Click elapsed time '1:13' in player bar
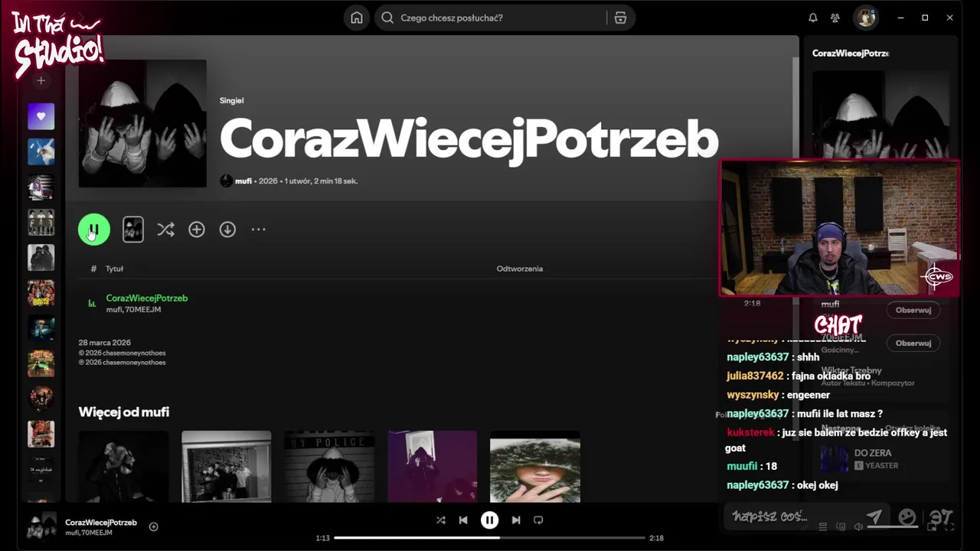The width and height of the screenshot is (980, 551). pos(322,538)
